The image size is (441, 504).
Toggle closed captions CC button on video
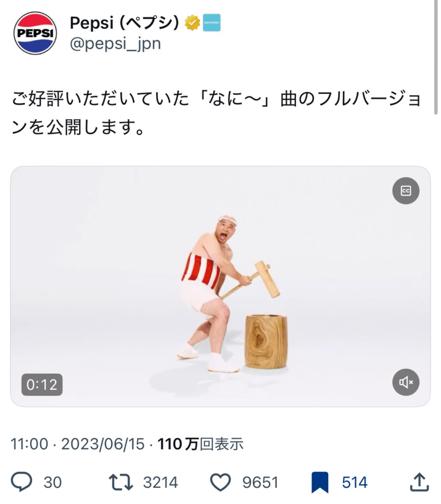tap(406, 190)
